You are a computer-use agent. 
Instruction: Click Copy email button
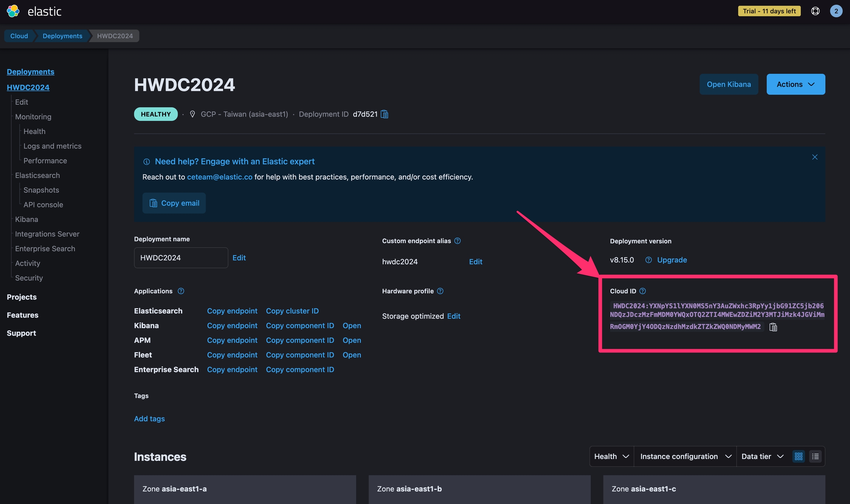[174, 203]
